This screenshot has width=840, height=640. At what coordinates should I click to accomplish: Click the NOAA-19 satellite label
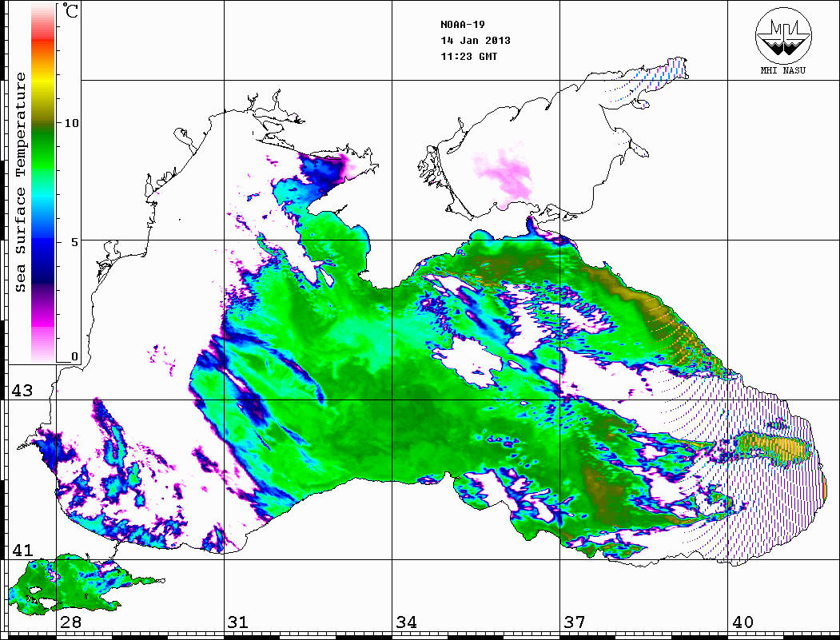[x=460, y=24]
